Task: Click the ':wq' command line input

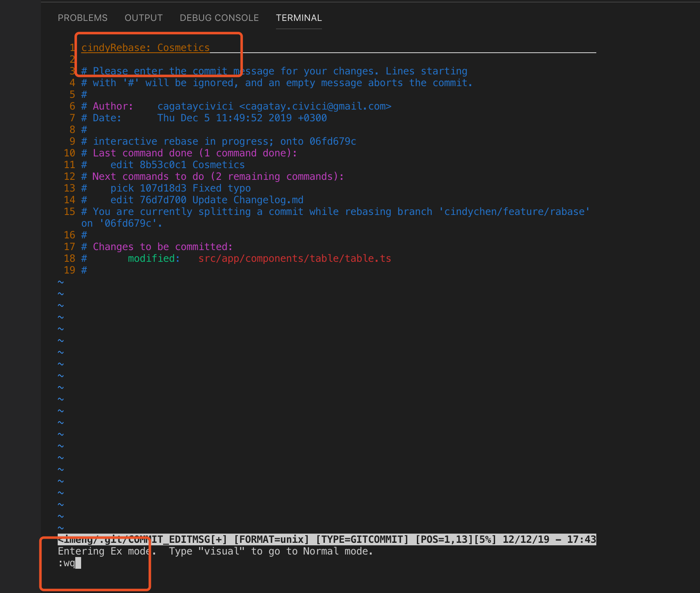Action: [69, 563]
